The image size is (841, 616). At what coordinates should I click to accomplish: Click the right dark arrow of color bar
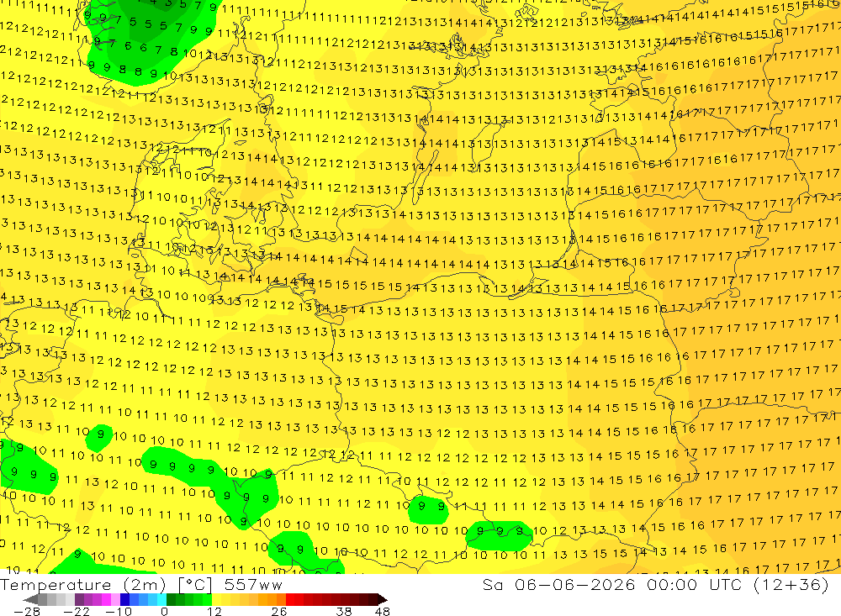pyautogui.click(x=382, y=599)
